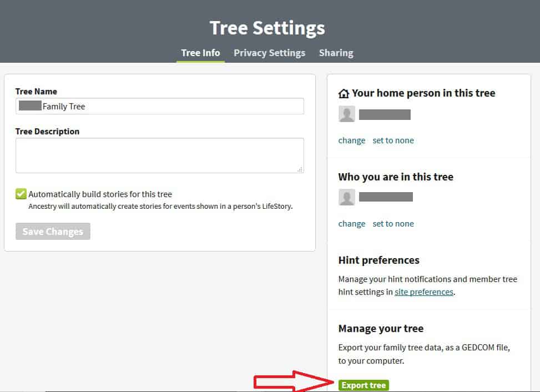Viewport: 540px width, 392px height.
Task: Open the Sharing tab
Action: pos(336,53)
